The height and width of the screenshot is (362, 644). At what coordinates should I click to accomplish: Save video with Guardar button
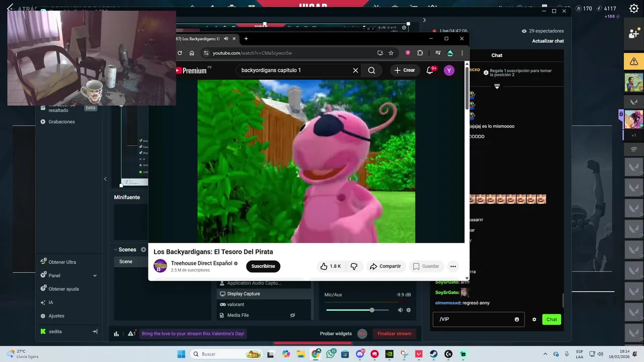coord(426,266)
